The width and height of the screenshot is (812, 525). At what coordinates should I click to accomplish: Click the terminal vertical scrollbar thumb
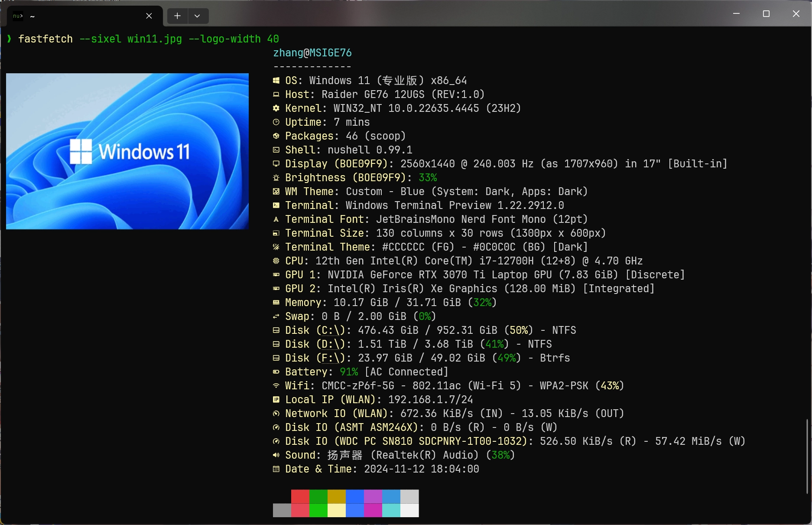coord(807,456)
